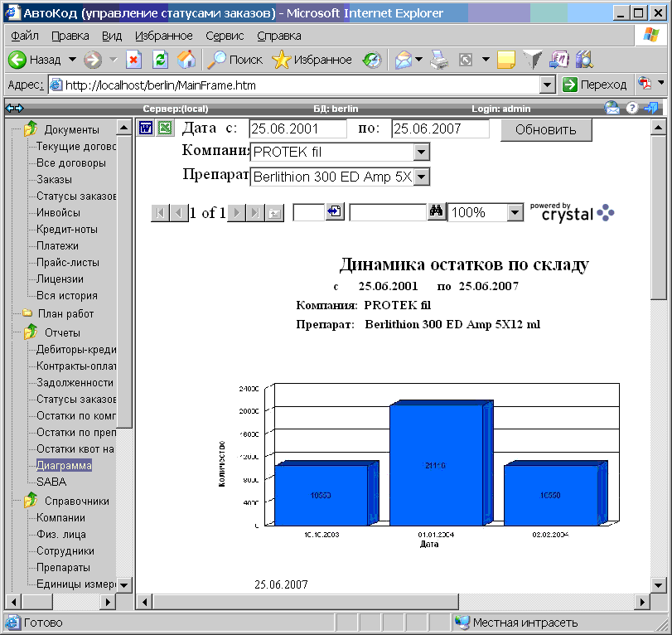The height and width of the screenshot is (635, 672).
Task: Open Компании under Справочники
Action: pyautogui.click(x=60, y=517)
